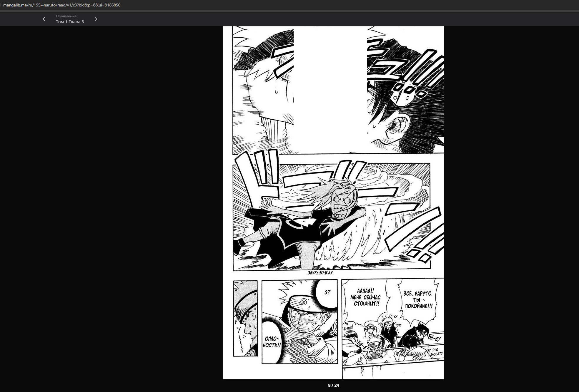Screen dimensions: 579x392
Task: Click the small Э? speech bubble
Action: (327, 292)
